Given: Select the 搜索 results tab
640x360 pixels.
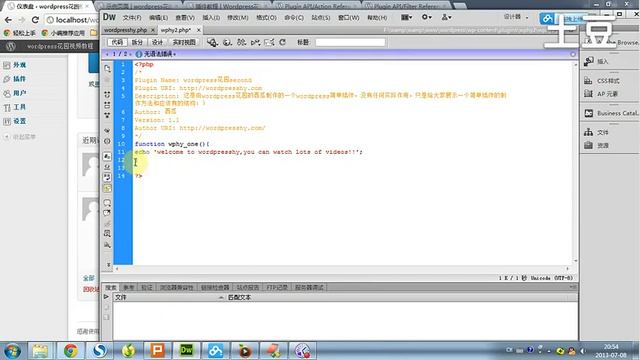Looking at the screenshot, I should coord(111,287).
